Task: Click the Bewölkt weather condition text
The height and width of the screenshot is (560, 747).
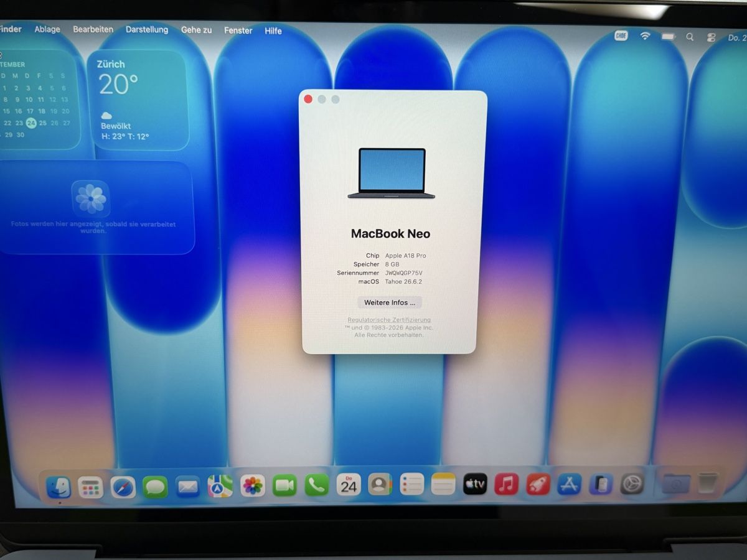Action: (x=116, y=126)
